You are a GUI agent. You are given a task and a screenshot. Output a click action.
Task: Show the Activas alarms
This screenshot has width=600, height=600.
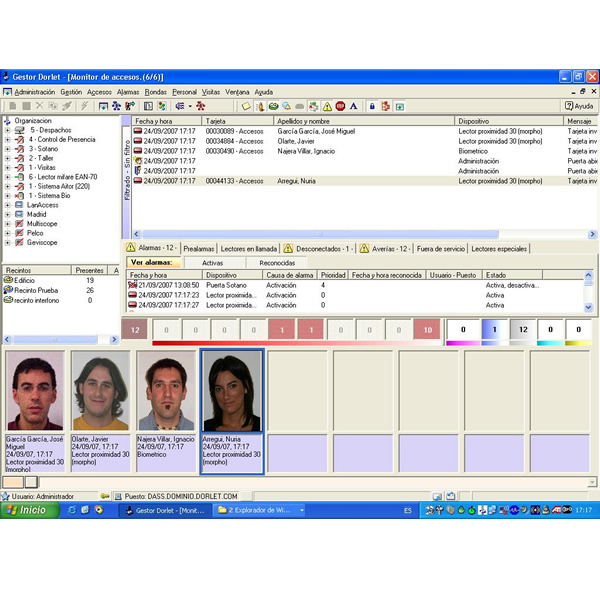(213, 263)
